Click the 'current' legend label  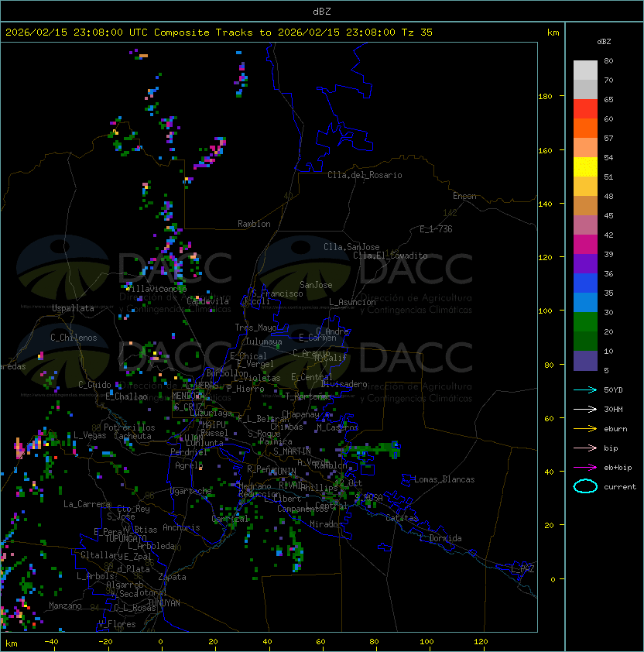pos(620,487)
